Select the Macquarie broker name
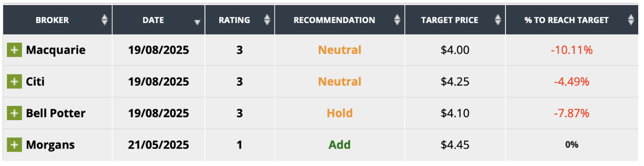 coord(56,50)
